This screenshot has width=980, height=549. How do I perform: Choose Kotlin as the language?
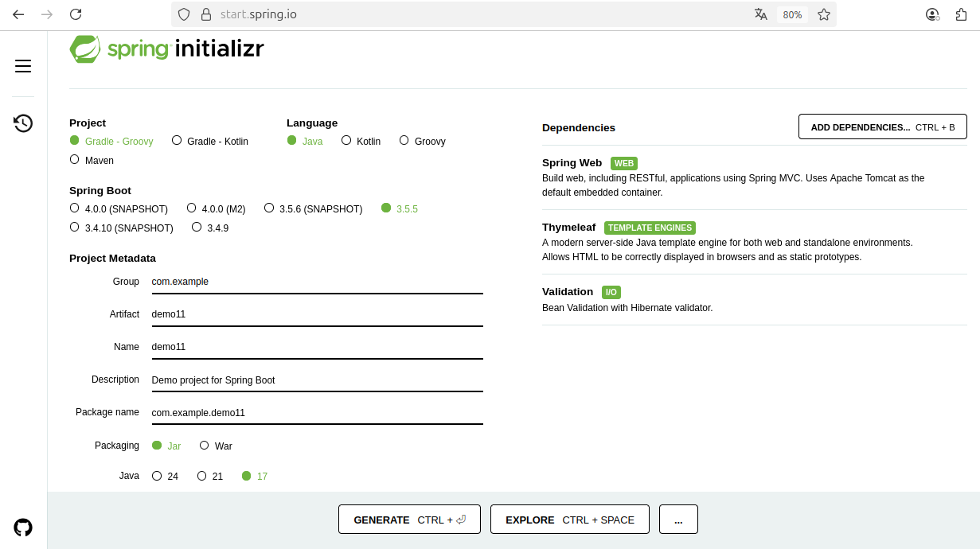[x=361, y=141]
